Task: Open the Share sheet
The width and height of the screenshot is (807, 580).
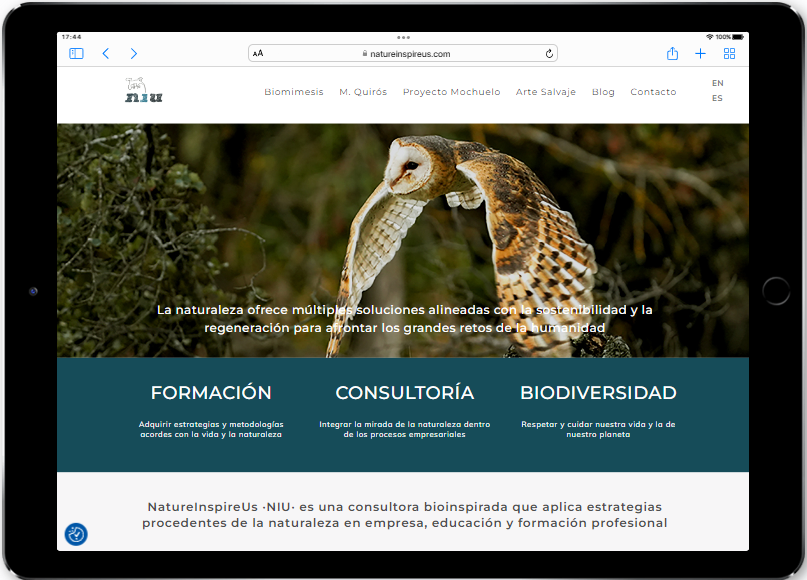Action: pos(672,54)
